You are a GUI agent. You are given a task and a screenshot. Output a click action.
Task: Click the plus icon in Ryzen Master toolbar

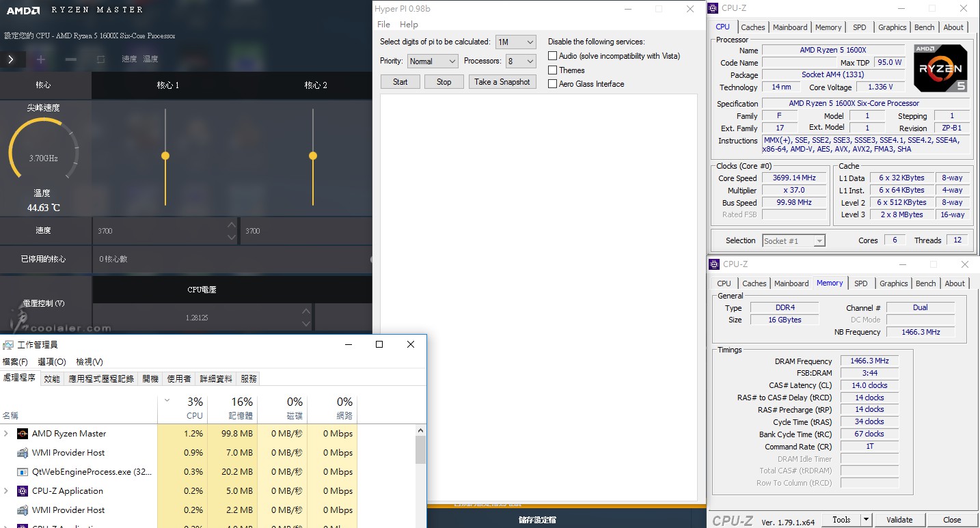pyautogui.click(x=41, y=59)
